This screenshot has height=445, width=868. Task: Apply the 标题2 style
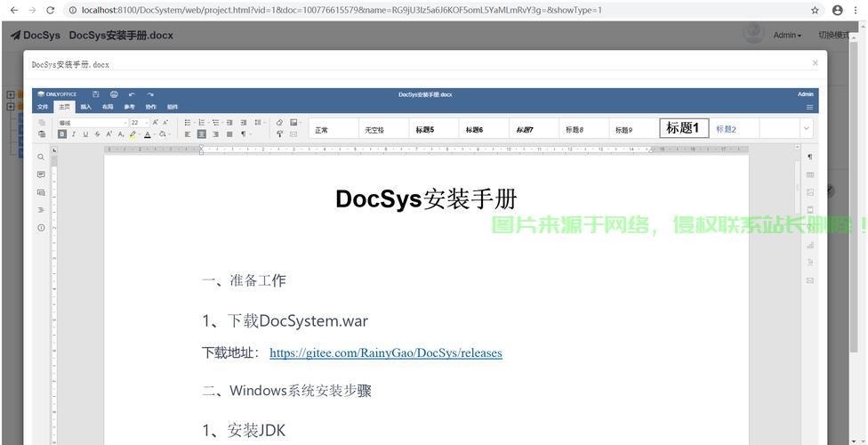(x=734, y=129)
